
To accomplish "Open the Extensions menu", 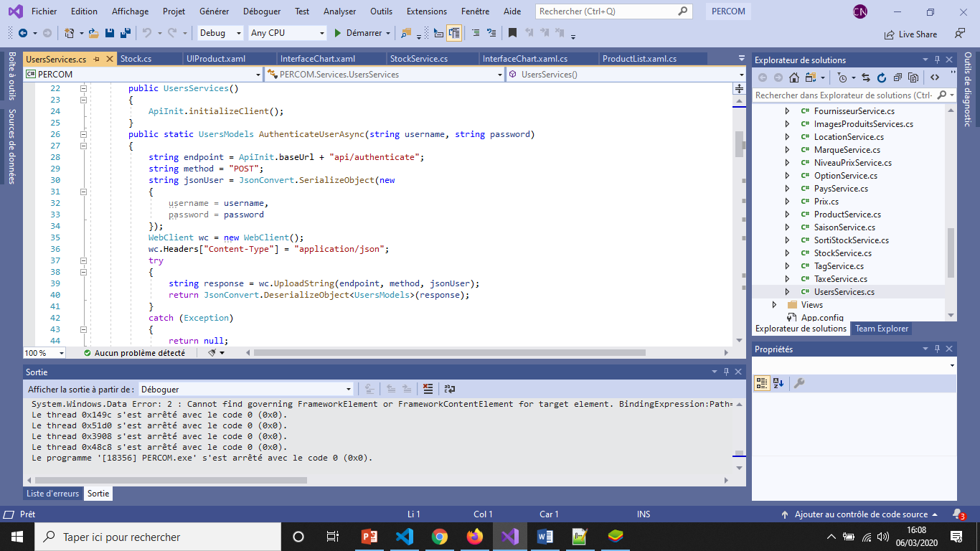I will click(426, 11).
